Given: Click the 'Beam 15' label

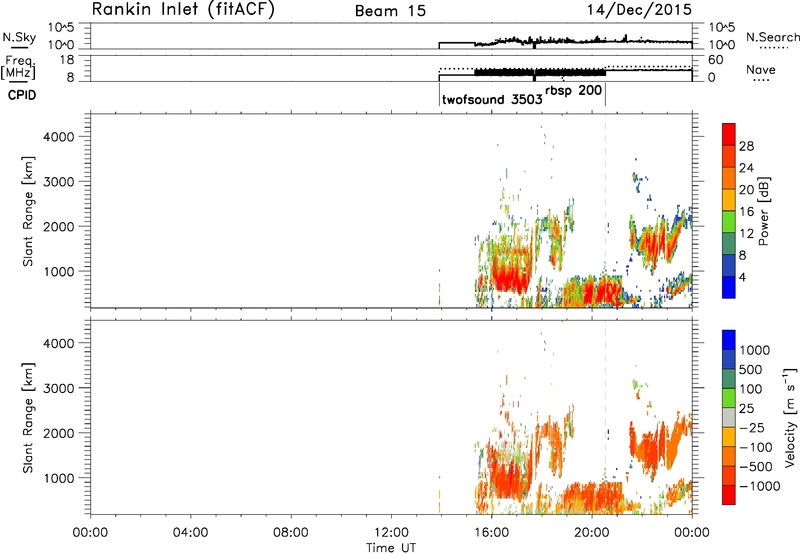Looking at the screenshot, I should pyautogui.click(x=390, y=11).
